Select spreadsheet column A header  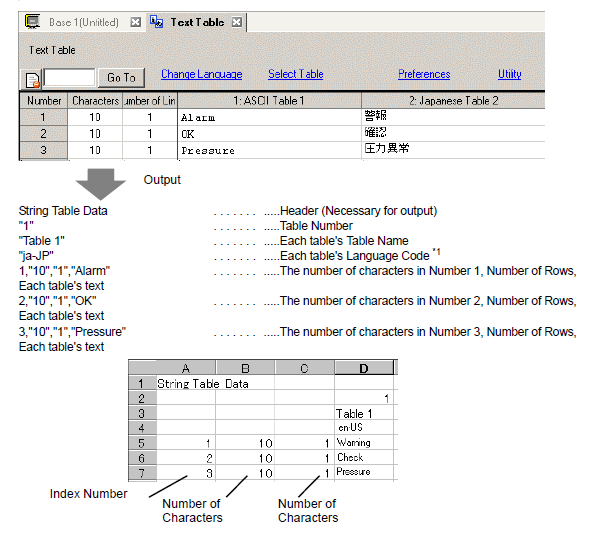pyautogui.click(x=186, y=368)
